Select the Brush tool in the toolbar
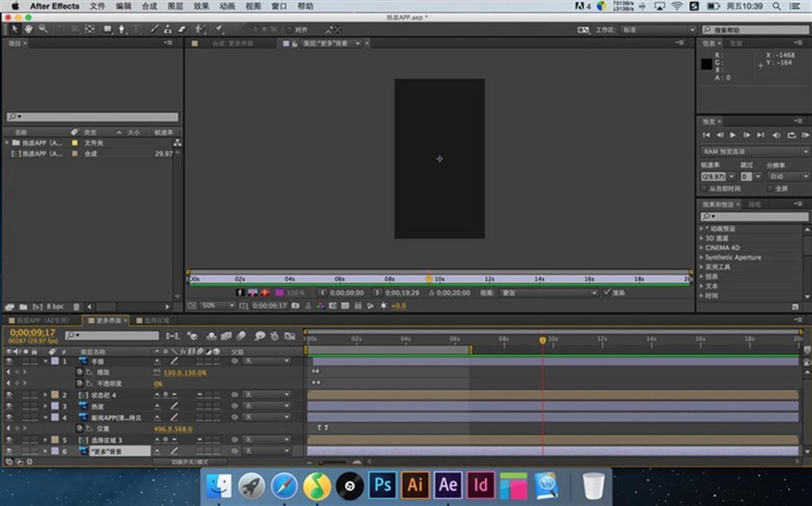 pos(154,29)
